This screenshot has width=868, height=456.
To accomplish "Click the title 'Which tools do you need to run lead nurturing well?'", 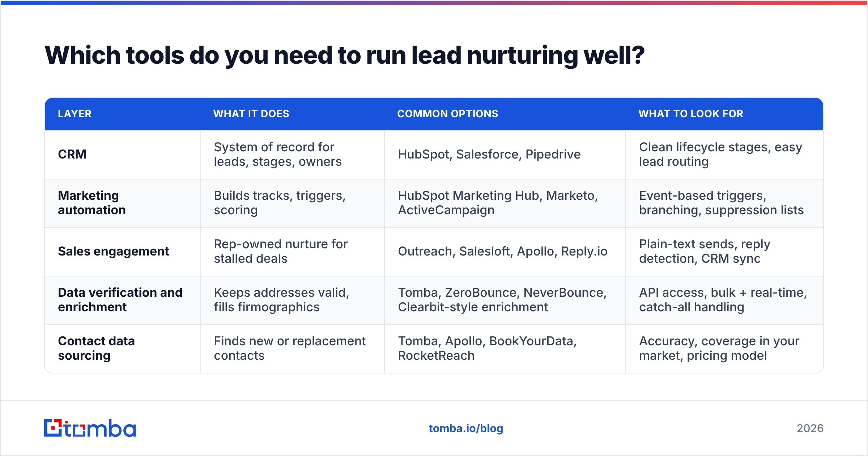I will coord(344,55).
